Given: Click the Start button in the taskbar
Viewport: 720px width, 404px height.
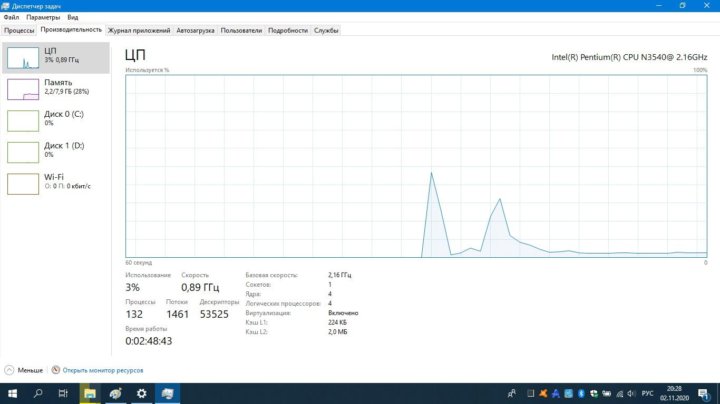Looking at the screenshot, I should pyautogui.click(x=12, y=394).
